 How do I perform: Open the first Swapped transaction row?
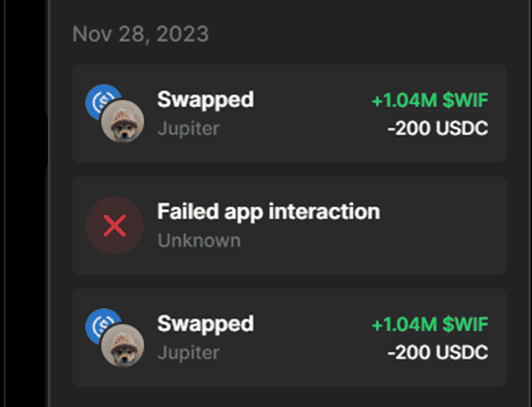click(x=289, y=113)
